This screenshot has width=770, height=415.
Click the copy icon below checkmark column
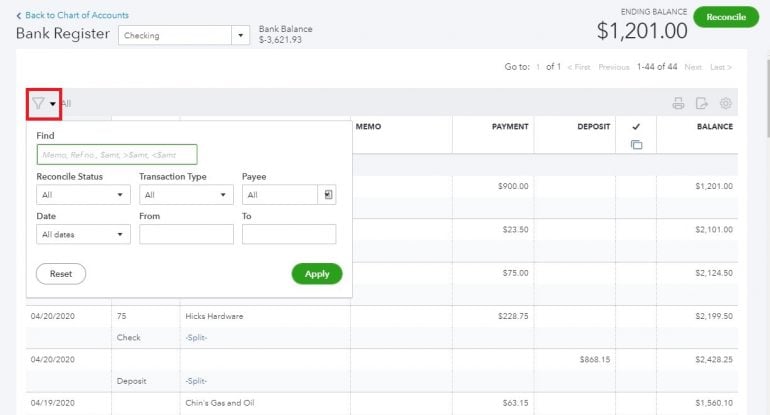point(636,145)
